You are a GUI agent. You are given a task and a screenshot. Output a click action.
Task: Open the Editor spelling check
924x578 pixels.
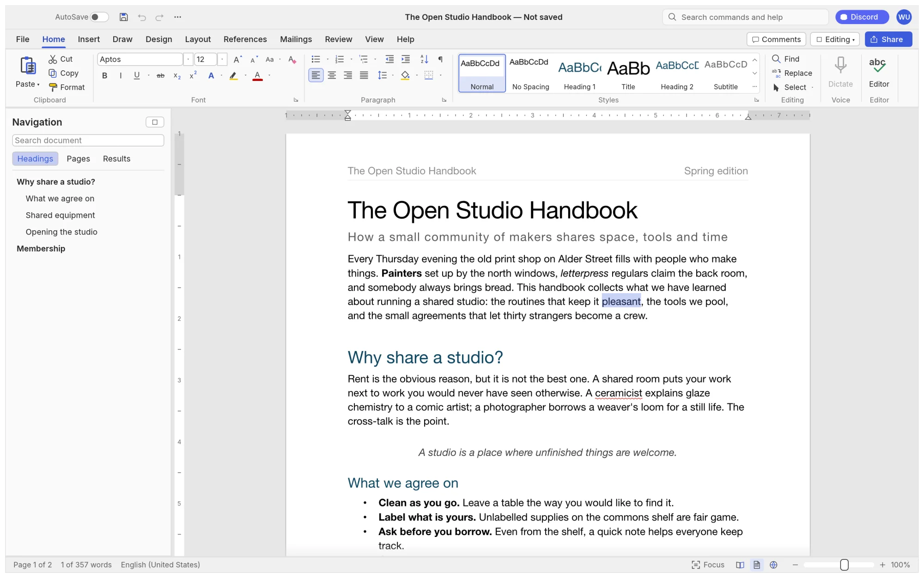tap(879, 72)
